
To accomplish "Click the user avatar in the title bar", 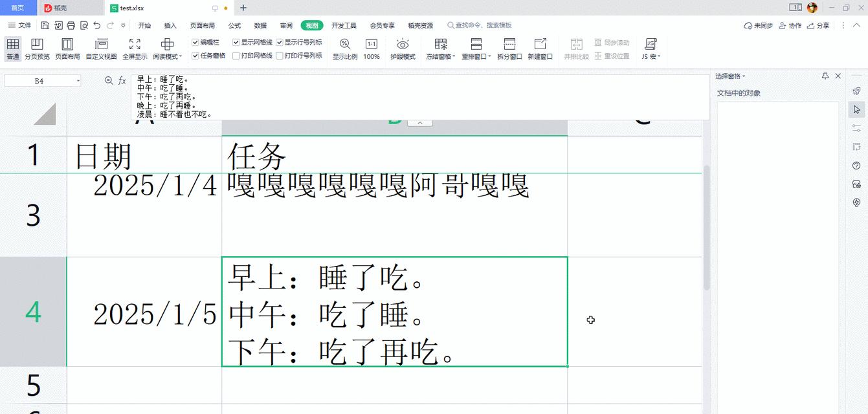I will point(812,8).
